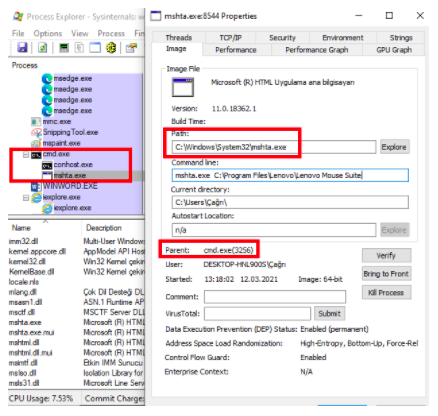This screenshot has width=438, height=416.
Task: Select mlang.dll in the DLL list
Action: tap(23, 292)
